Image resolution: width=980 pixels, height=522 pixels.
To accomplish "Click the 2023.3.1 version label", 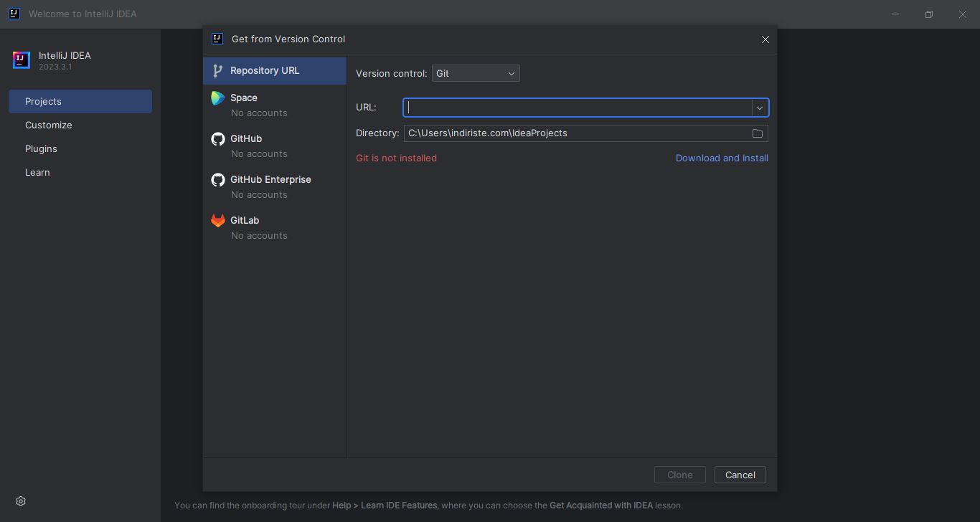I will (x=55, y=67).
